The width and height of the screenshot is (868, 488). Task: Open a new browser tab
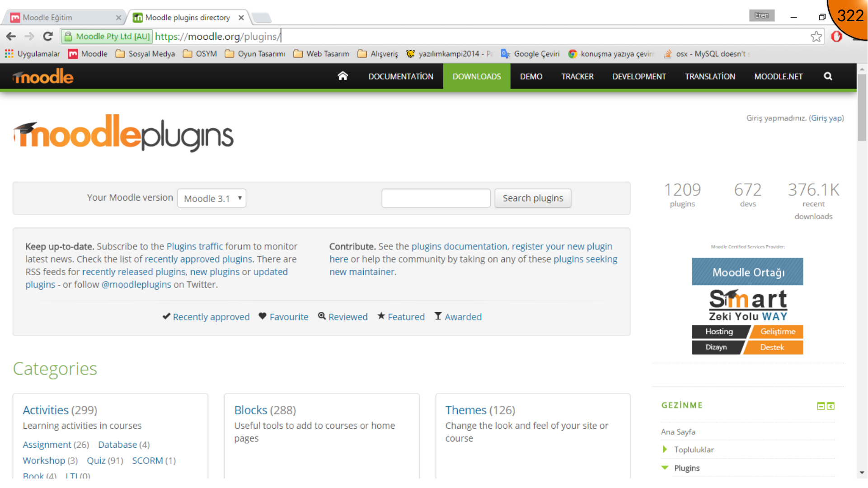click(x=262, y=18)
